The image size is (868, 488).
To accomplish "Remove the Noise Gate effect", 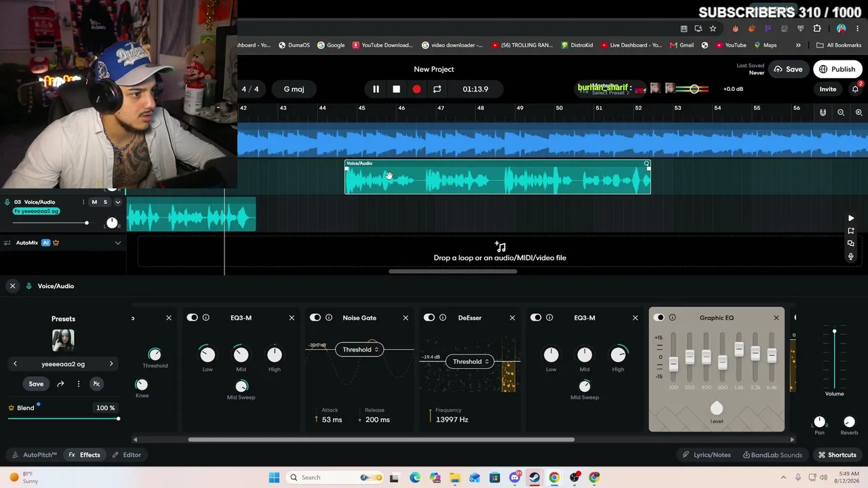I will point(406,317).
